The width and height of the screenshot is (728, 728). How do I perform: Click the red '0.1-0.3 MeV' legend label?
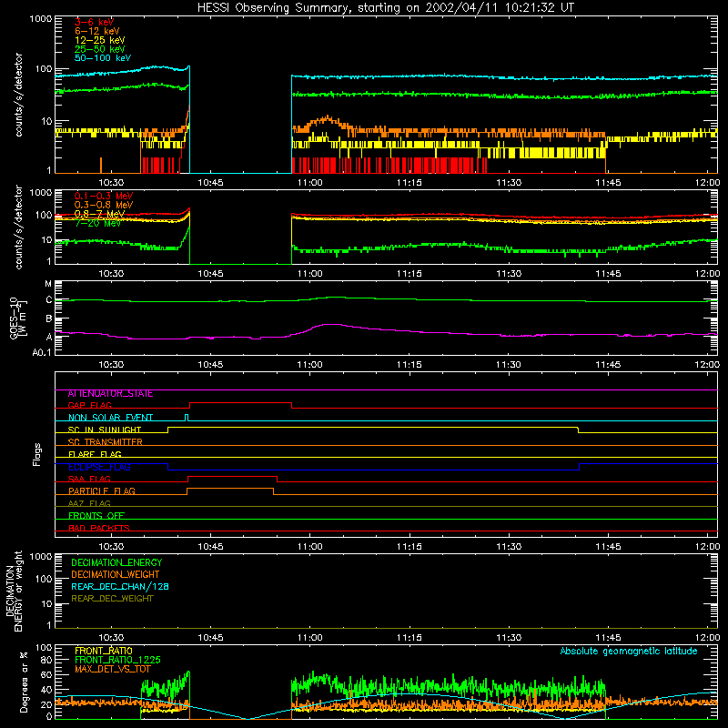[x=104, y=196]
